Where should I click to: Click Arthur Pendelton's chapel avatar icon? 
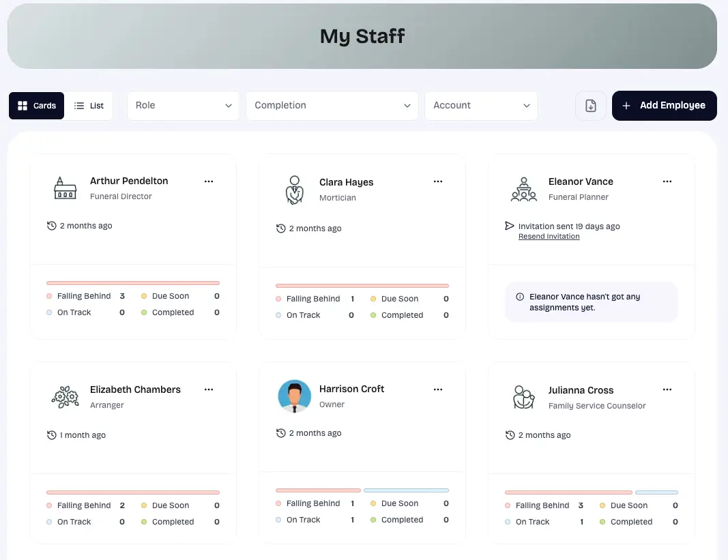(65, 188)
